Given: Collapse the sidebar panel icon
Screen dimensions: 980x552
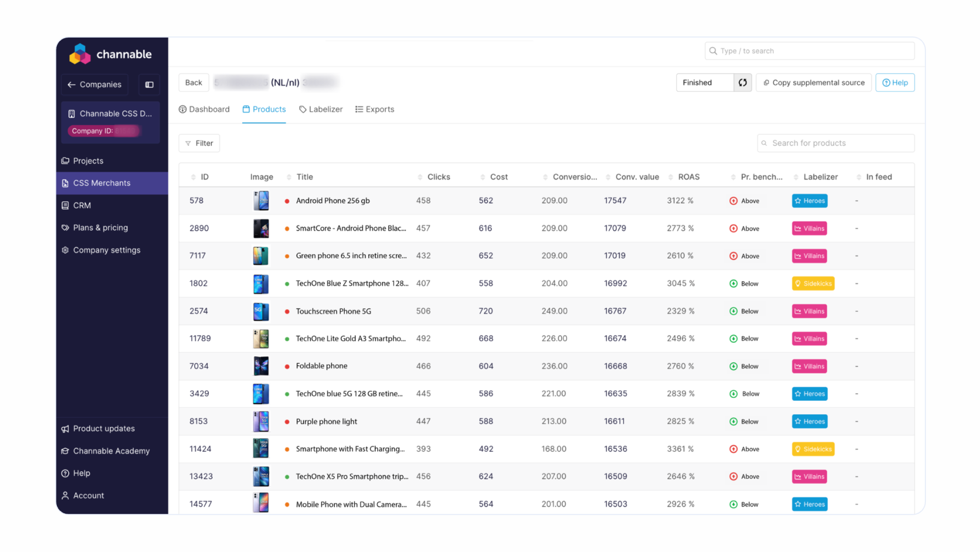Looking at the screenshot, I should point(149,85).
